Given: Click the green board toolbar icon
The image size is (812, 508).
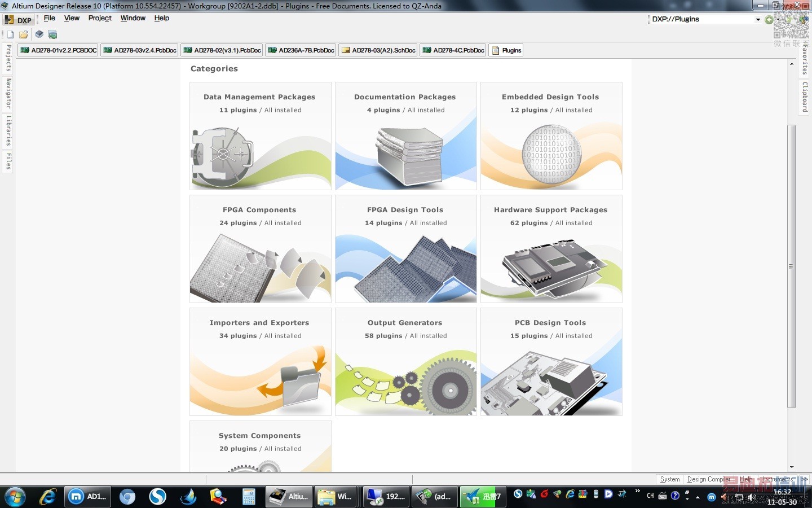Looking at the screenshot, I should (x=52, y=34).
